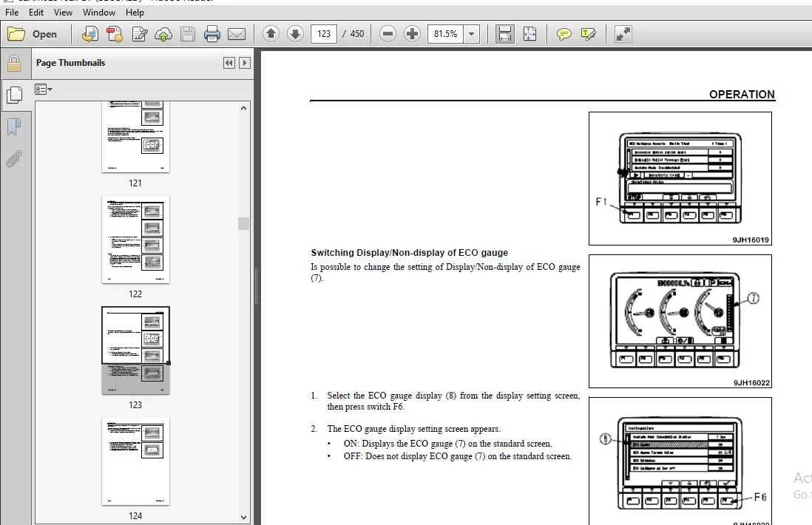Zoom out with minus button
This screenshot has height=525, width=812.
click(x=388, y=34)
